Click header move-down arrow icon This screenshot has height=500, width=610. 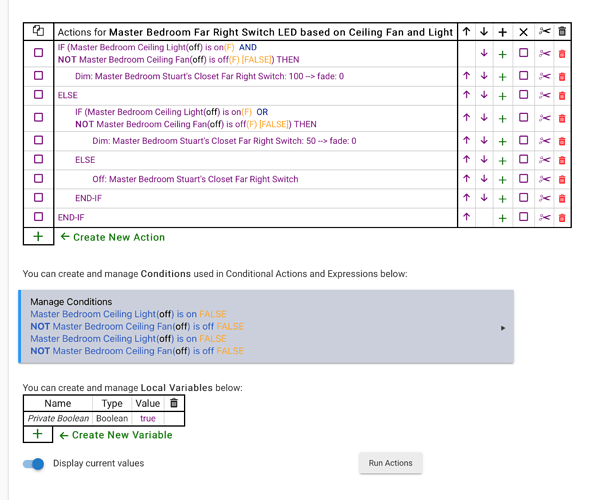tap(484, 32)
